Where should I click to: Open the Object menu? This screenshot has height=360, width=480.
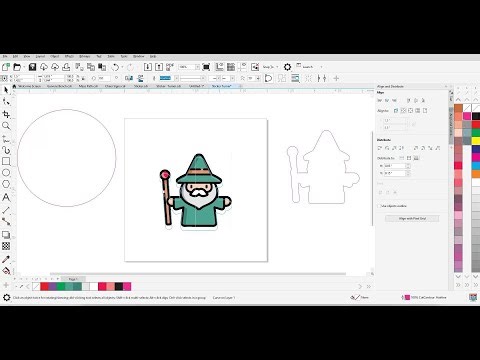coord(55,57)
